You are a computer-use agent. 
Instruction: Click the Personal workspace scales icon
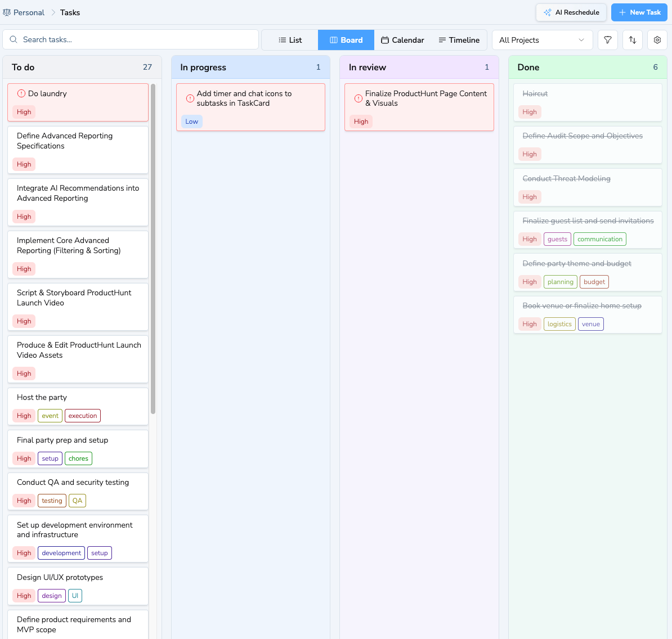(7, 12)
